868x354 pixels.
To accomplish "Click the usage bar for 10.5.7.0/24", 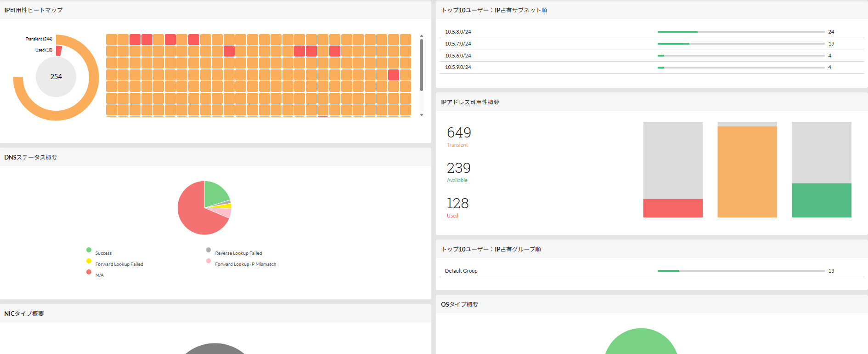I will click(741, 44).
